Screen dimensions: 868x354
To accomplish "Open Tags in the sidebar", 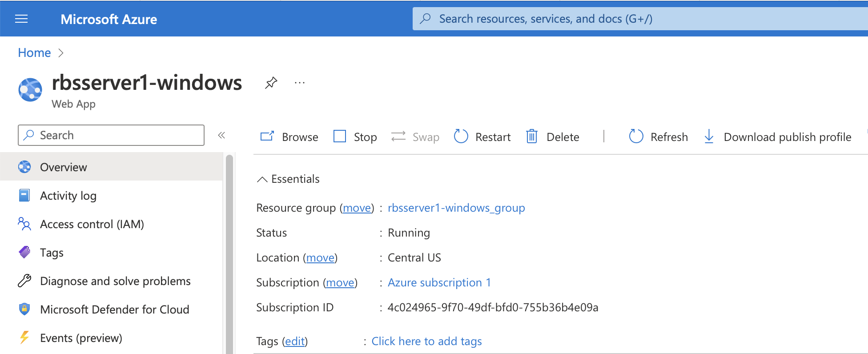I will 111,253.
